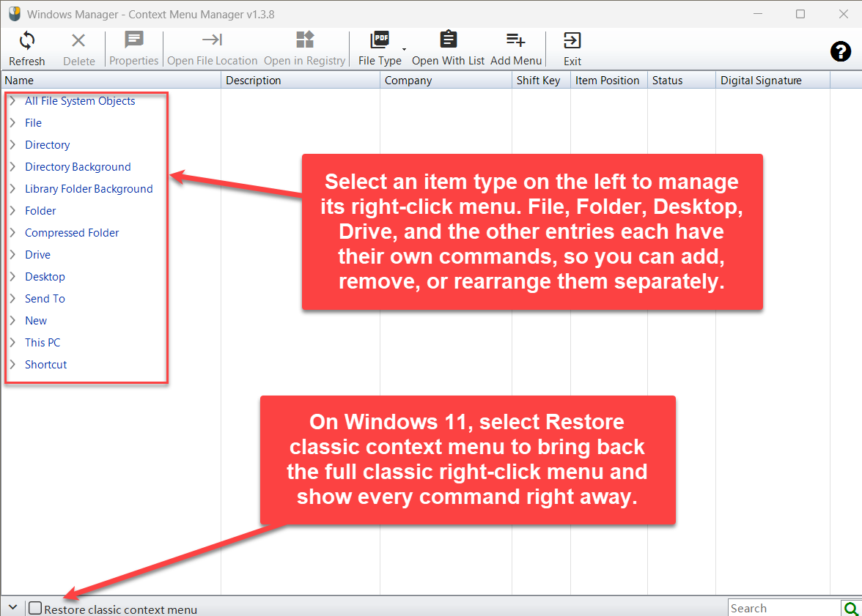Expand the Directory Background chevron
This screenshot has width=862, height=616.
(12, 166)
